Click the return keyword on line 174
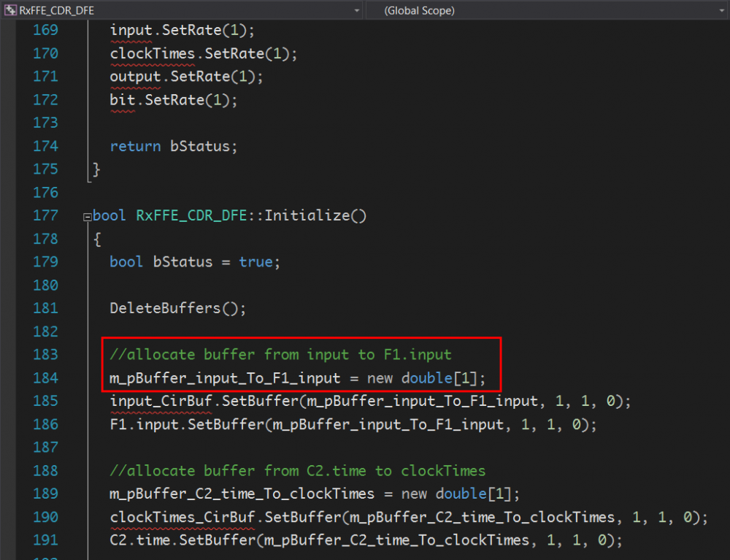Screen dimensions: 730x560 coord(135,146)
